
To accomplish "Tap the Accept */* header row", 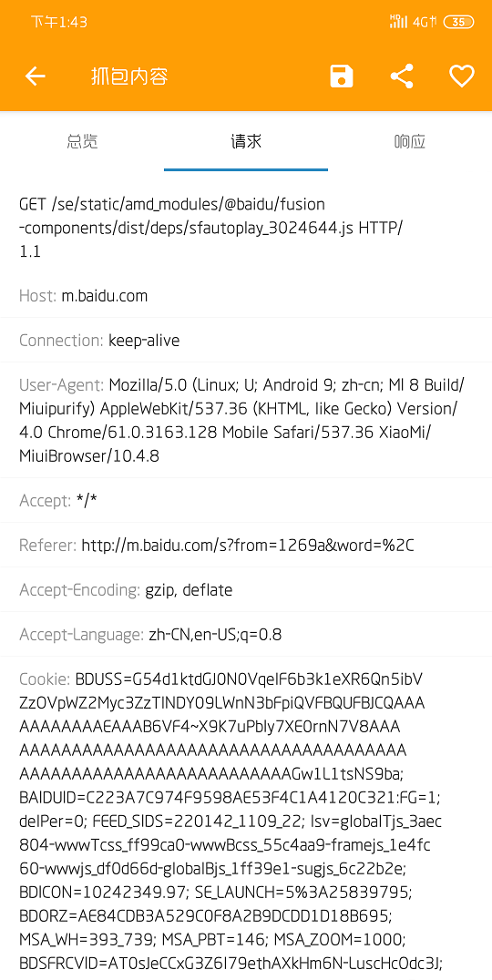I will click(x=246, y=500).
